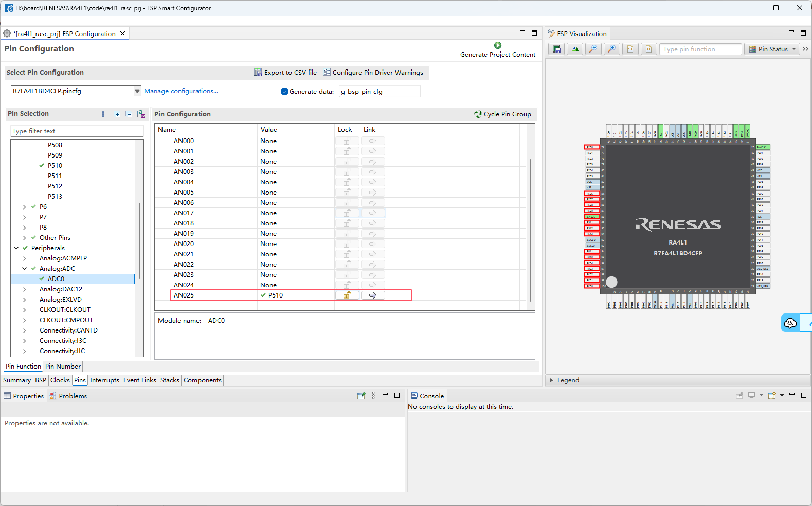This screenshot has width=812, height=506.
Task: Expand the Legend section
Action: 552,380
